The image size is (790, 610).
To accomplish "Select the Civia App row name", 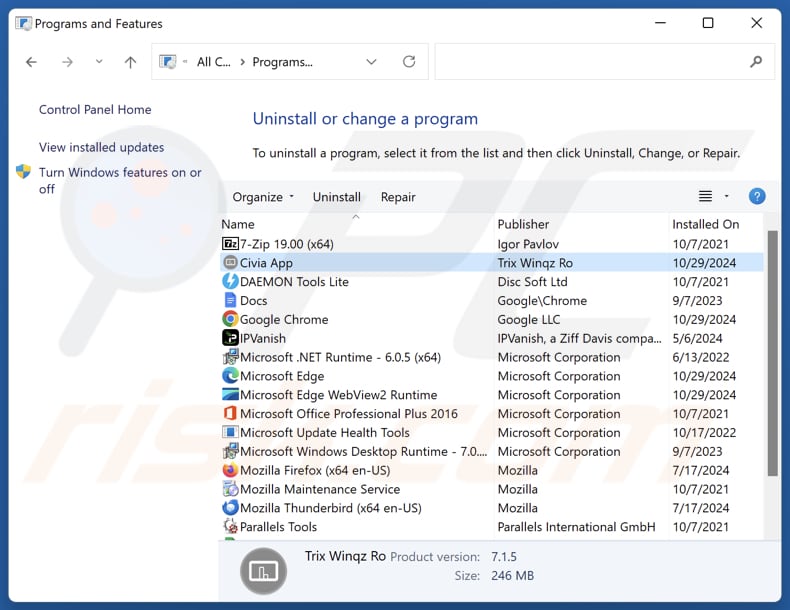I will point(266,263).
